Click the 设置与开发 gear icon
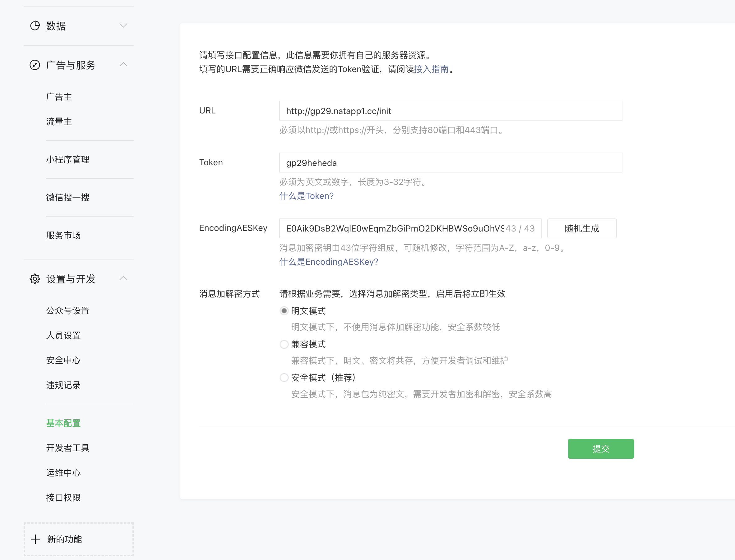 click(35, 279)
